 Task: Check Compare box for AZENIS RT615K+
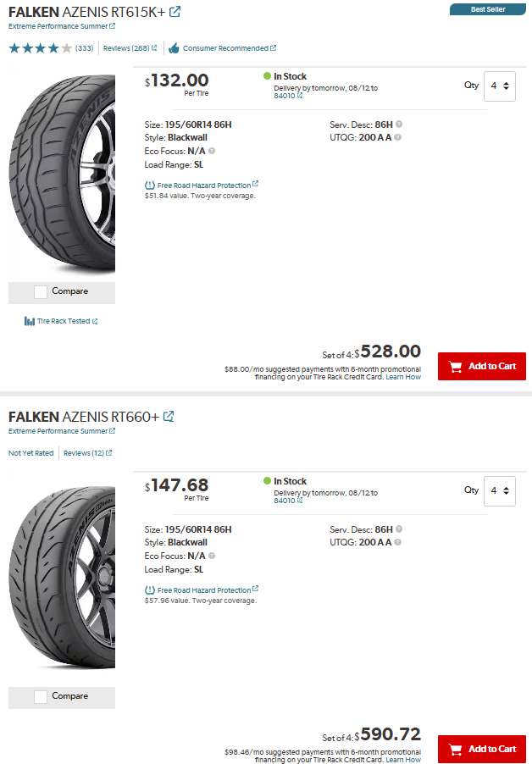[x=41, y=291]
